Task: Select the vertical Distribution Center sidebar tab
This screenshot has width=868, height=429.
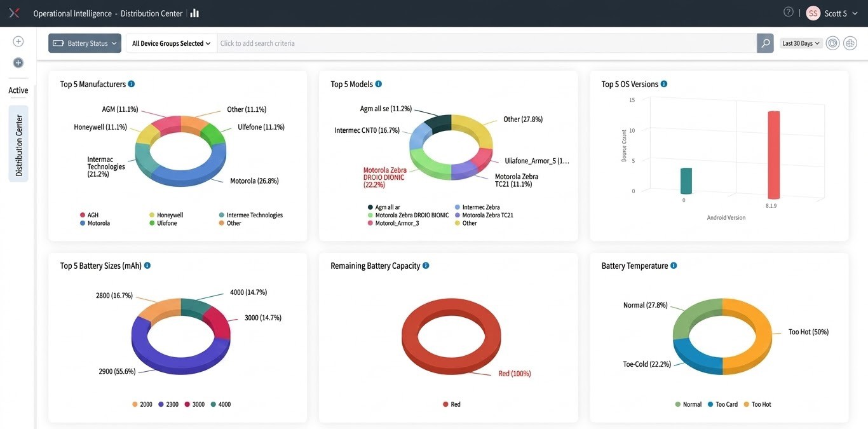Action: 18,144
